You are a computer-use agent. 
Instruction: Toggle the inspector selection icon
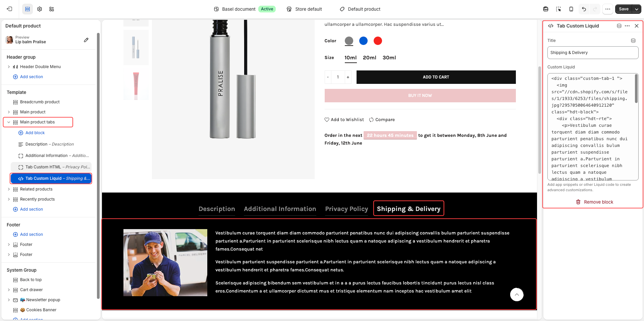point(558,9)
